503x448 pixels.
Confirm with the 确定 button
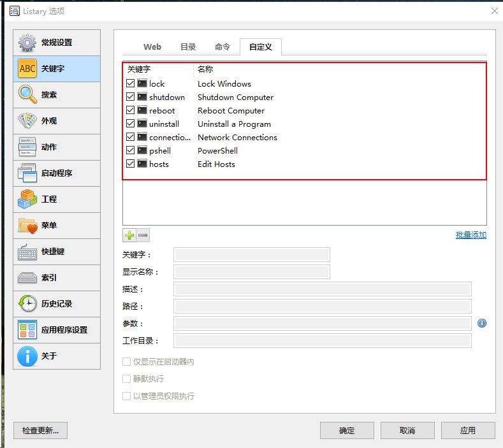click(347, 430)
